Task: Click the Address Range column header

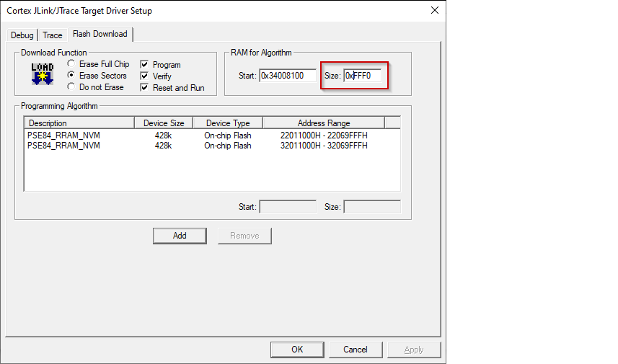Action: coord(323,123)
